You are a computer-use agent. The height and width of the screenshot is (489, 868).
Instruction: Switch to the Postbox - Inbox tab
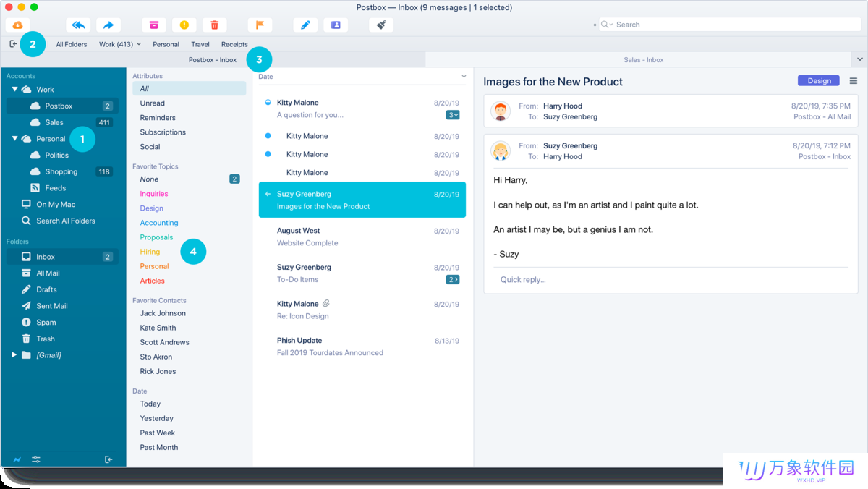(x=213, y=59)
